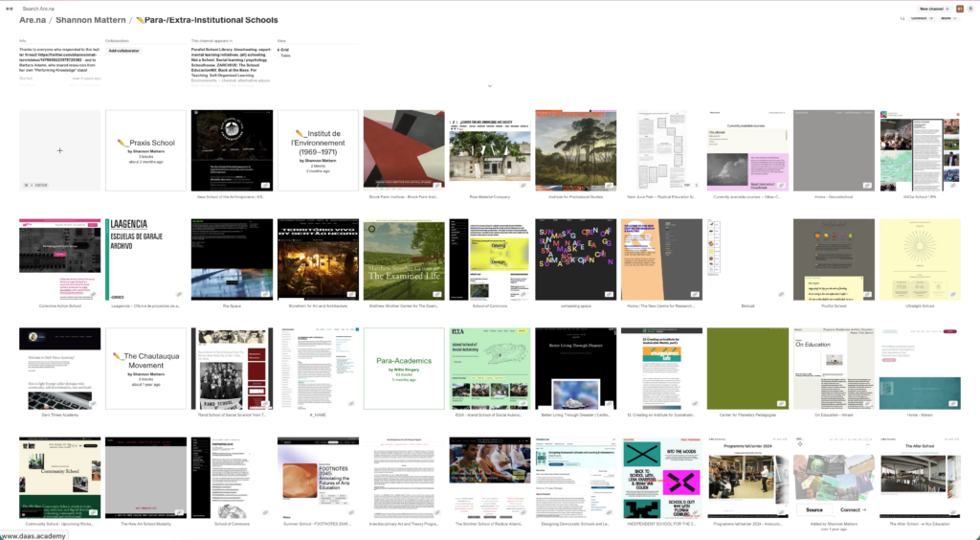This screenshot has height=540, width=980.
Task: Click link icon on Programme fall/winter 2024
Action: [781, 512]
